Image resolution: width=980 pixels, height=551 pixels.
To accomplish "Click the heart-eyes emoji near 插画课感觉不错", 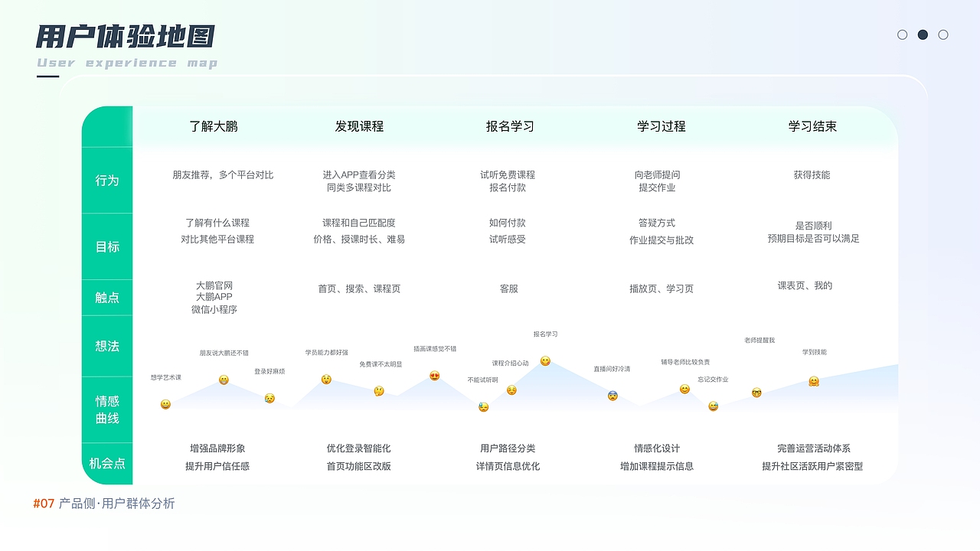I will [x=435, y=375].
